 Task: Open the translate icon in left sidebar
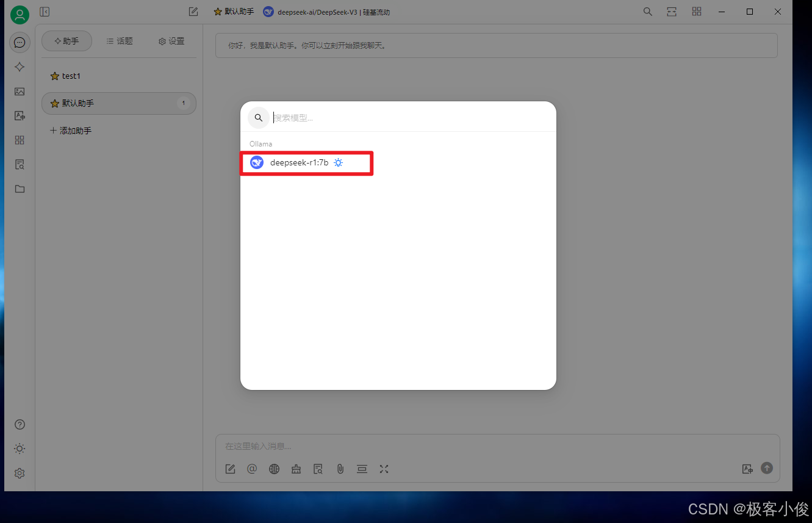(x=20, y=116)
